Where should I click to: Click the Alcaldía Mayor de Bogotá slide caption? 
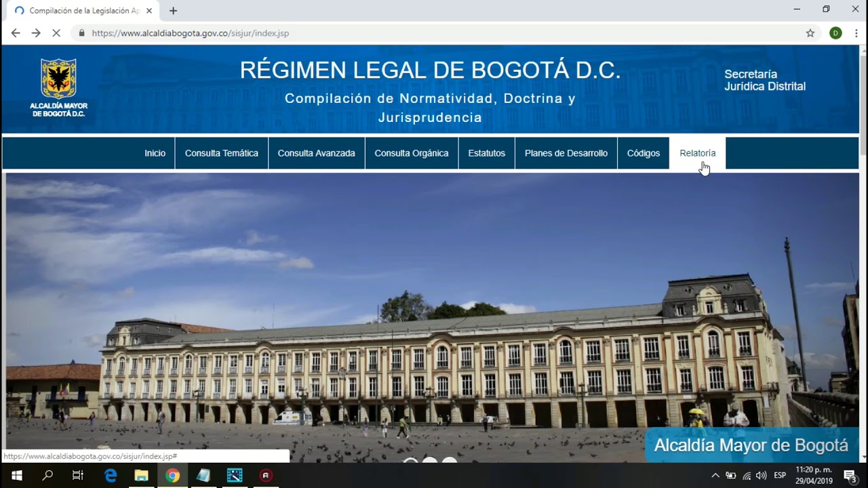coord(751,445)
